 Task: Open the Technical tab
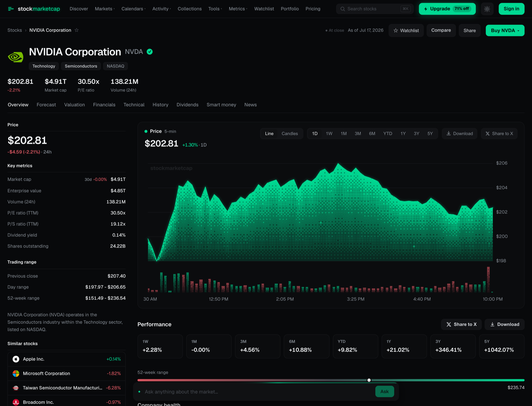click(134, 105)
